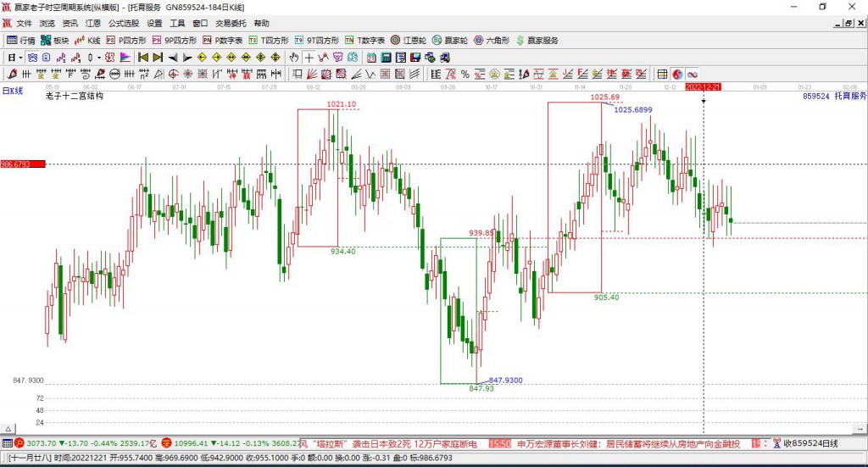Open the 六角形 hexagon tool

pos(491,41)
